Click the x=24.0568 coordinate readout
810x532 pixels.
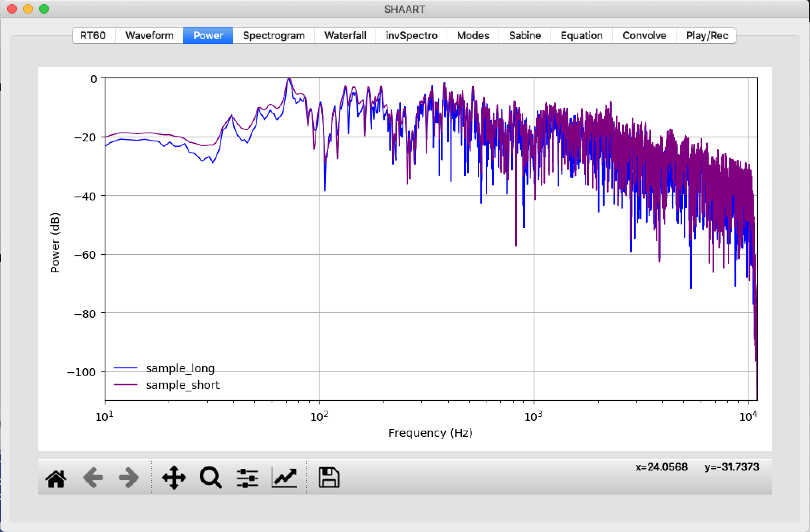point(662,467)
